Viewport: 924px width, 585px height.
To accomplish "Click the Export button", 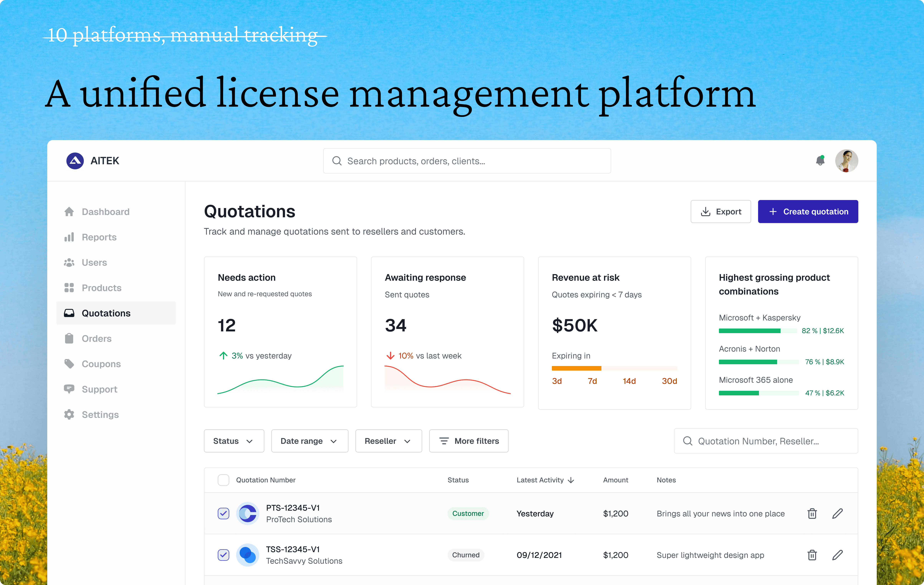I will pyautogui.click(x=720, y=212).
